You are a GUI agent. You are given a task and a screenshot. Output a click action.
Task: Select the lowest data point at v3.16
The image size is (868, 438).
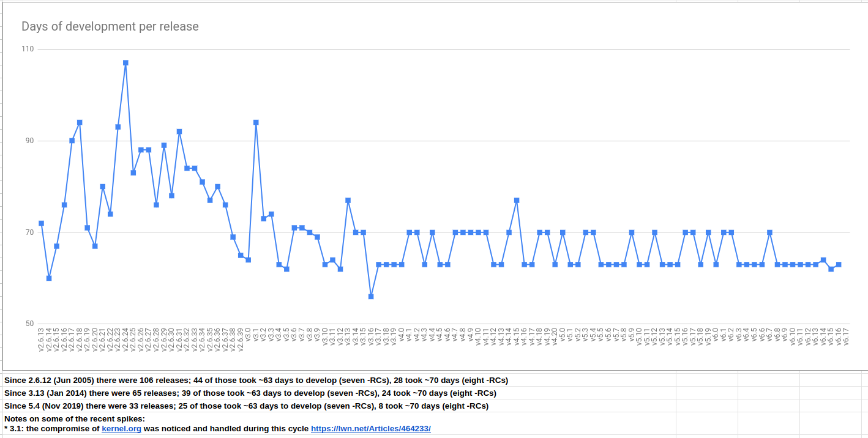tap(371, 297)
